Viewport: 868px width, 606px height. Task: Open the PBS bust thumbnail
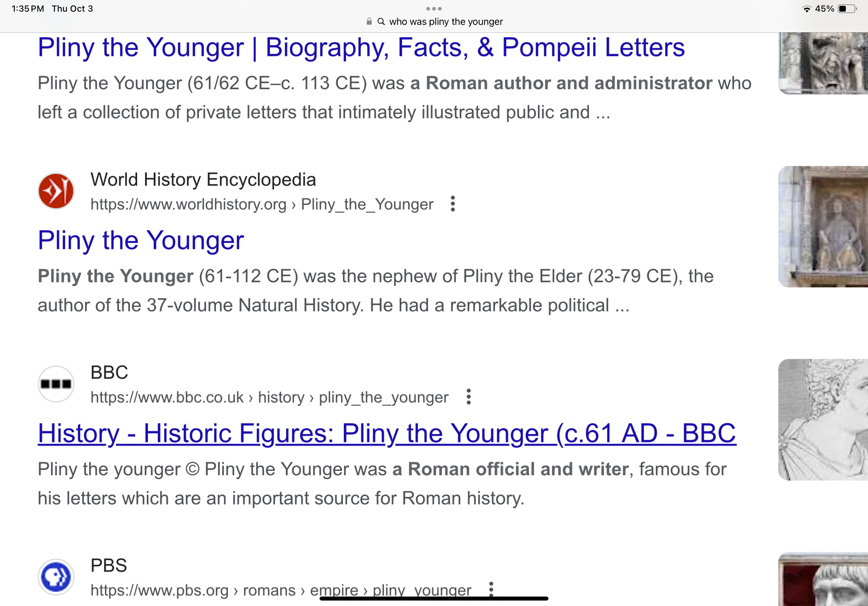pyautogui.click(x=823, y=579)
